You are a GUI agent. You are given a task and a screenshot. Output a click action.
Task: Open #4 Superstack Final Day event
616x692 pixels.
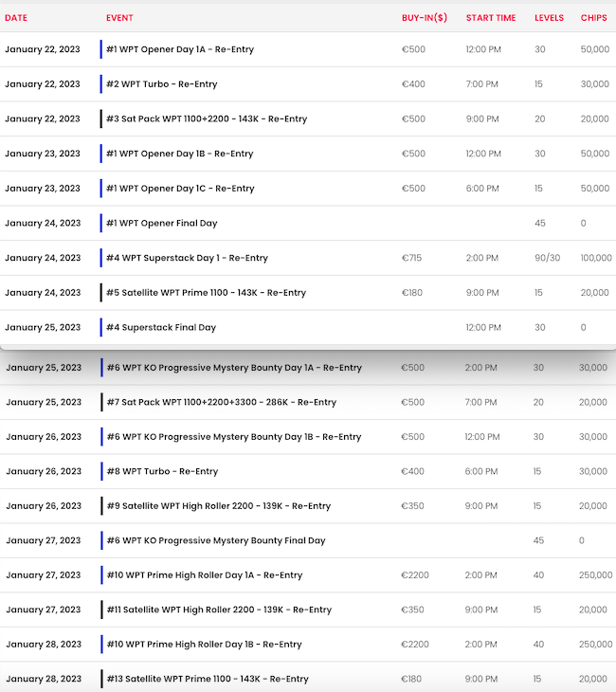(x=161, y=328)
